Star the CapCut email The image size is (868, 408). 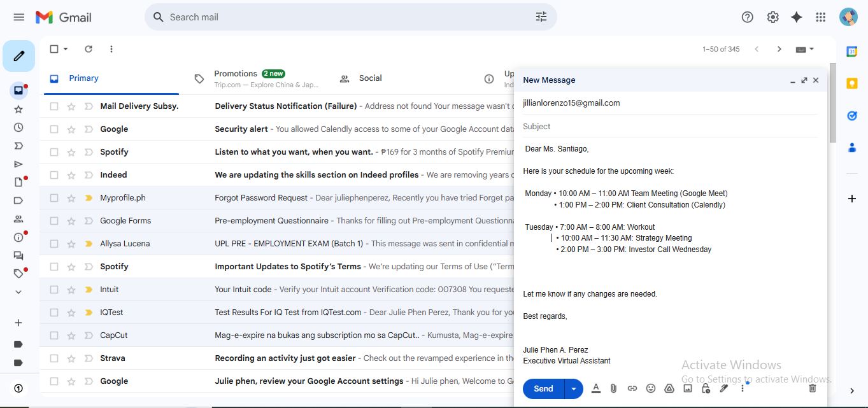click(x=71, y=335)
